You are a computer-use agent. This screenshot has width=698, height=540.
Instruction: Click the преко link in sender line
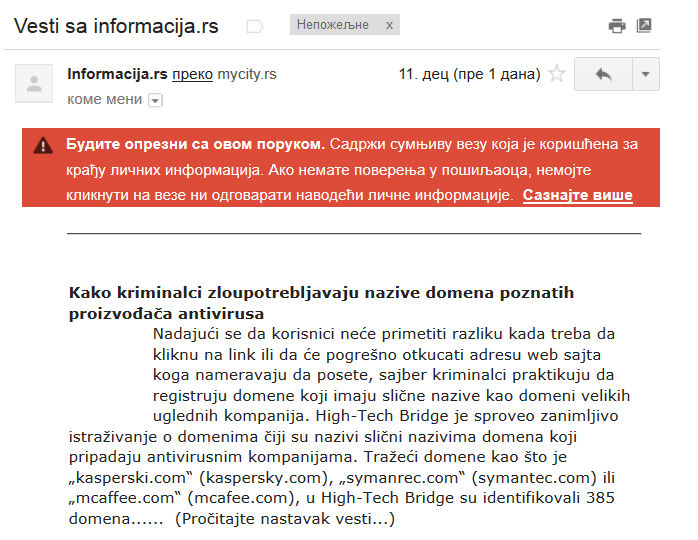[x=192, y=74]
